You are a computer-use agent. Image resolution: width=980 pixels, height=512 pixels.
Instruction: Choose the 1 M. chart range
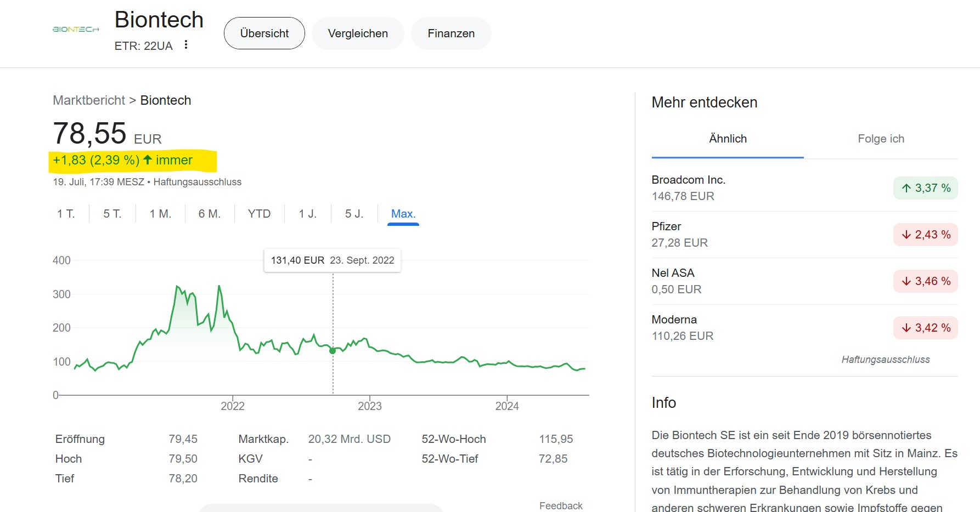160,214
